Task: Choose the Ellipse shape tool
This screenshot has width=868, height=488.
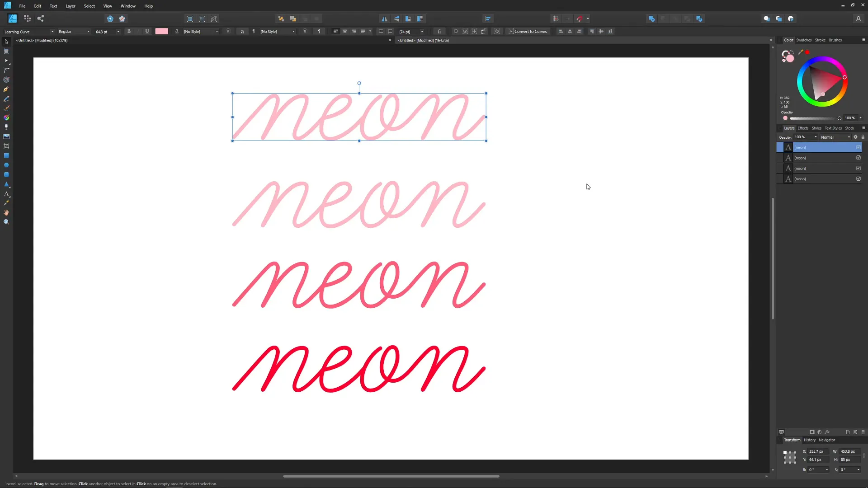Action: [x=6, y=165]
